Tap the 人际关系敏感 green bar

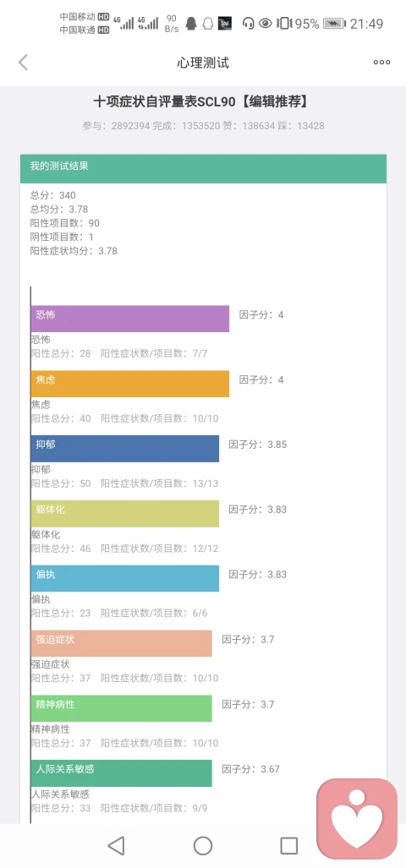121,772
